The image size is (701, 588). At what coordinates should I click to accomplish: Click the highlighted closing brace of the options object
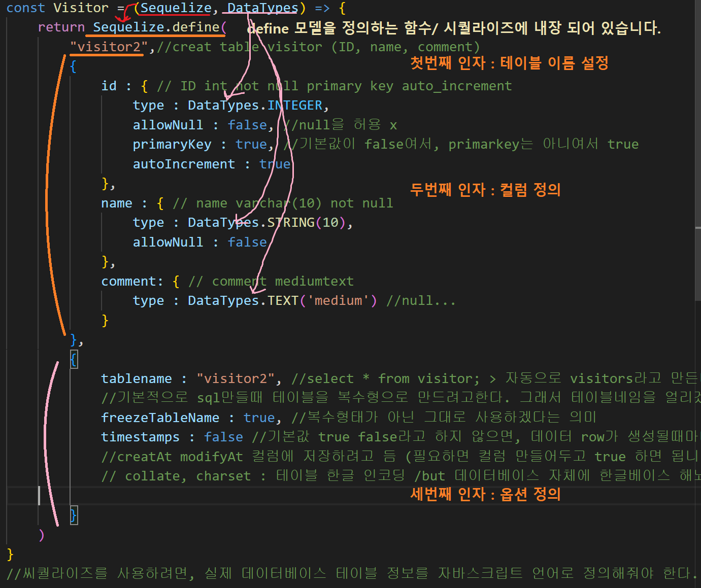click(x=74, y=515)
